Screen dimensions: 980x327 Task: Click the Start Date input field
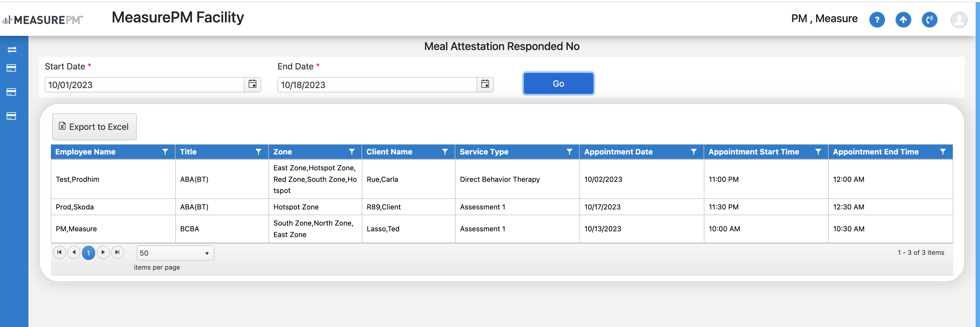tap(145, 85)
